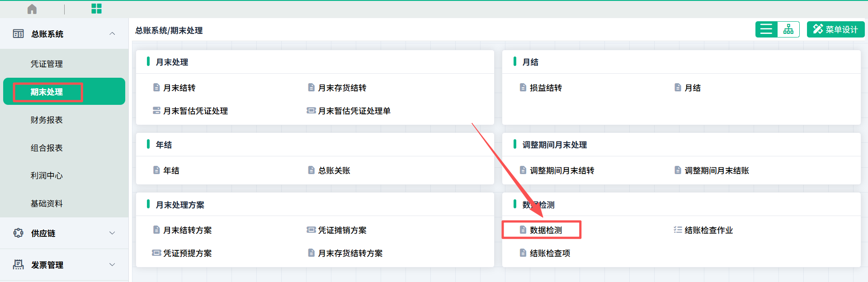Expand the 供应链 section chevron
The image size is (868, 282).
(x=112, y=233)
